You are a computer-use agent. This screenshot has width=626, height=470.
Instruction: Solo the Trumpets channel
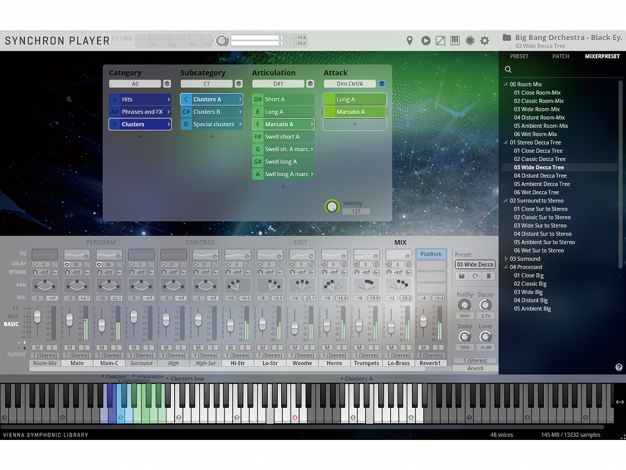(374, 347)
